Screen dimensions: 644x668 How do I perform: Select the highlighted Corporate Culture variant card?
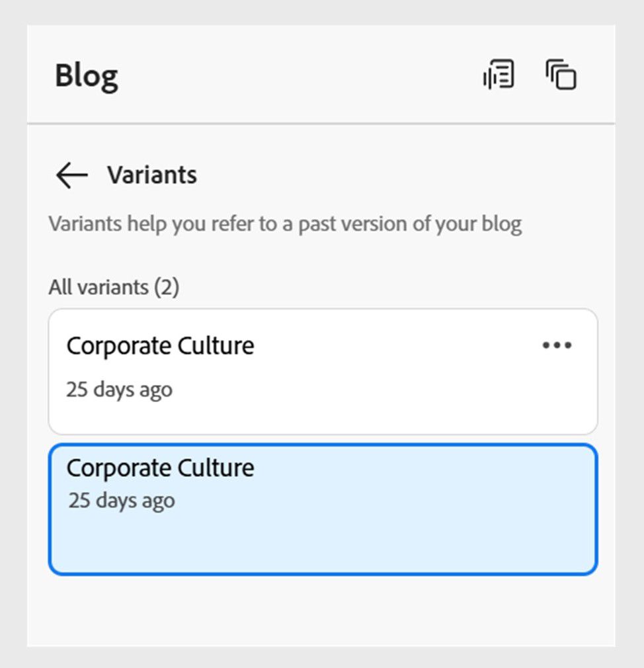pos(322,509)
